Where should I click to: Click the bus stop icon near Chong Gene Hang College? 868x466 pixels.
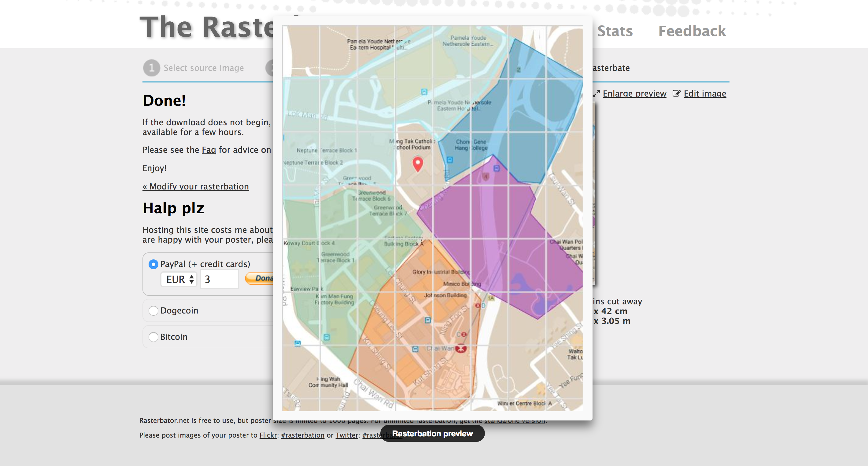(x=449, y=160)
